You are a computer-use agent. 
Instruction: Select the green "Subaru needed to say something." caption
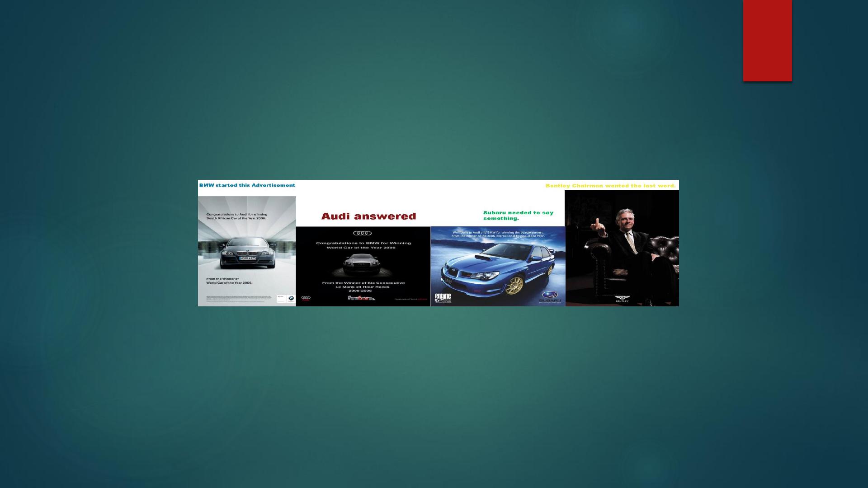(x=518, y=216)
